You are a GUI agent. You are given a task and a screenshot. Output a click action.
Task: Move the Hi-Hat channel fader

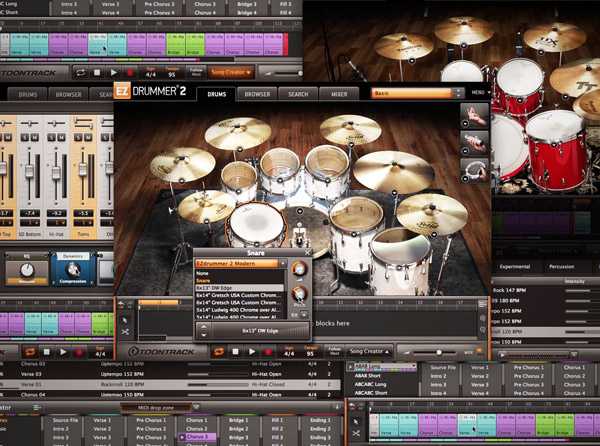pyautogui.click(x=56, y=173)
